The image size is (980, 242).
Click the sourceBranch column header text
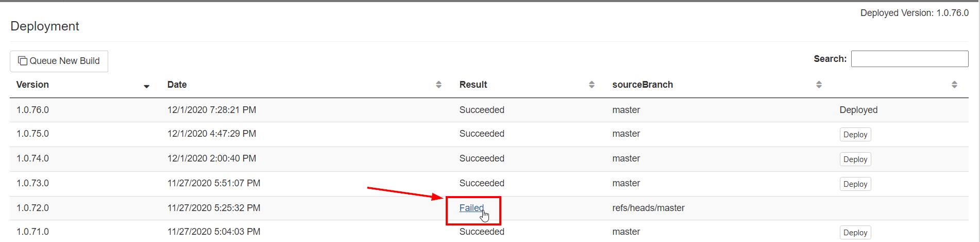(642, 85)
